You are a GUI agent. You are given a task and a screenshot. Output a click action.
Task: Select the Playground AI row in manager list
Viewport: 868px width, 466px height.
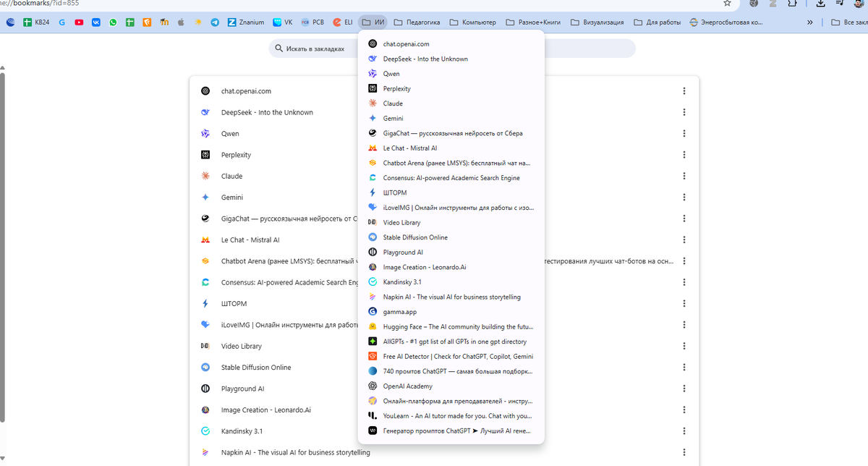[444, 389]
